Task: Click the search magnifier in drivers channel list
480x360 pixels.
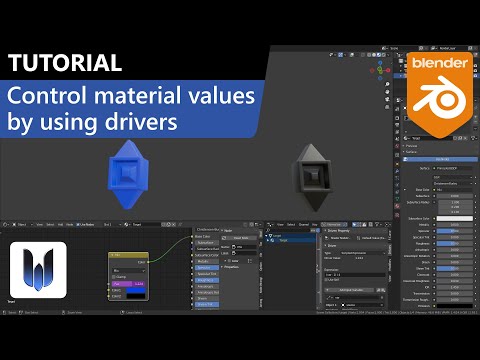Action: point(268,230)
